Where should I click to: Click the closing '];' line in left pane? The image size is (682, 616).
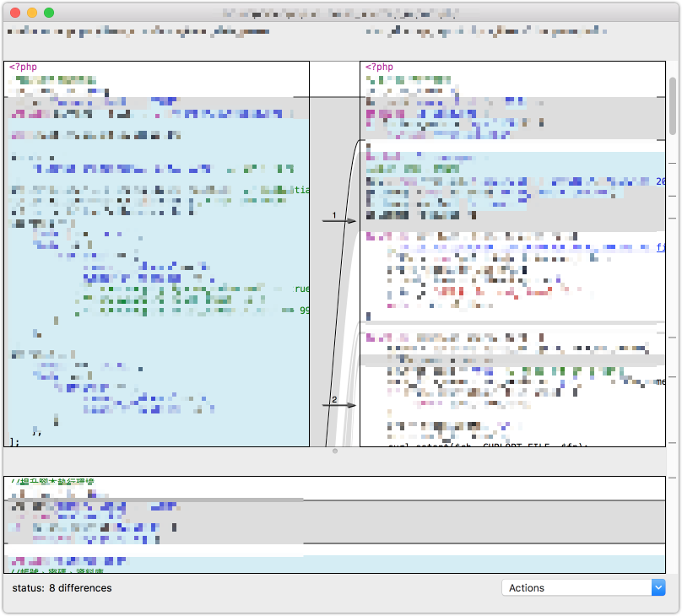[x=15, y=442]
